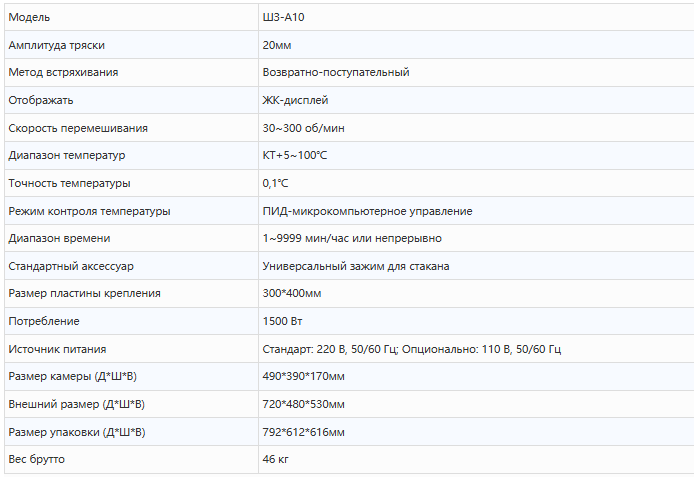
Task: Click the model value ШЗ-А10
Action: pyautogui.click(x=282, y=17)
